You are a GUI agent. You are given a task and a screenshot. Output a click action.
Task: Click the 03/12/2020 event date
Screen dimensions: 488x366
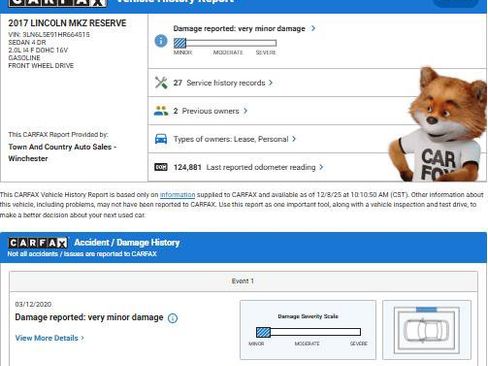33,304
